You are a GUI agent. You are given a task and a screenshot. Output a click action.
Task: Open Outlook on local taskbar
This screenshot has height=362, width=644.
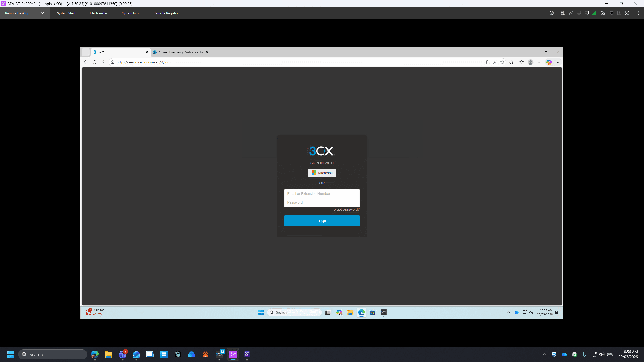point(136,354)
